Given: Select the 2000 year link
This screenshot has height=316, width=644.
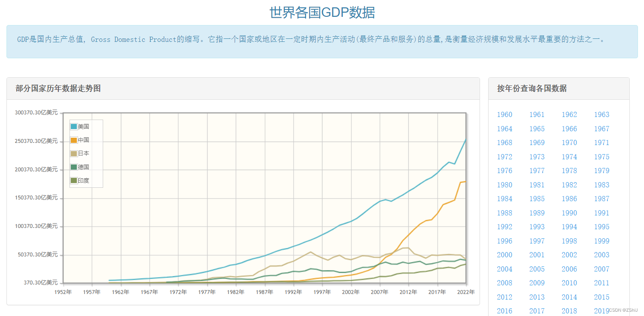Looking at the screenshot, I should coord(505,255).
